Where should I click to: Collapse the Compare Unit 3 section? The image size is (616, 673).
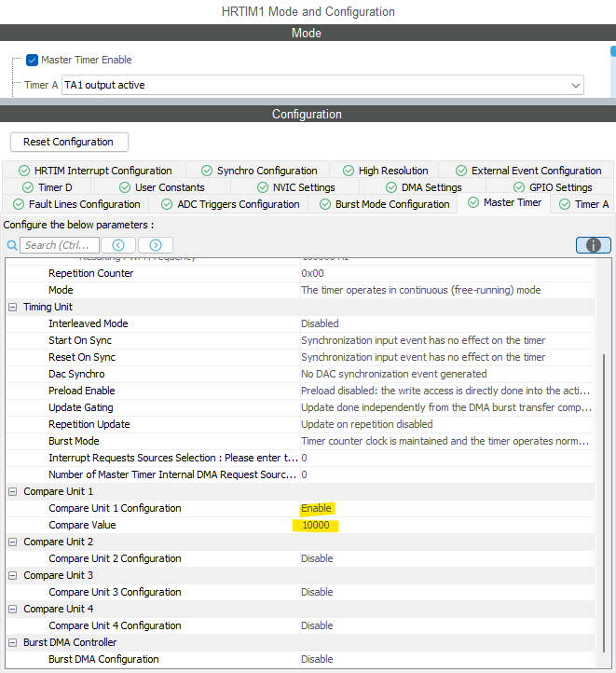(x=13, y=575)
